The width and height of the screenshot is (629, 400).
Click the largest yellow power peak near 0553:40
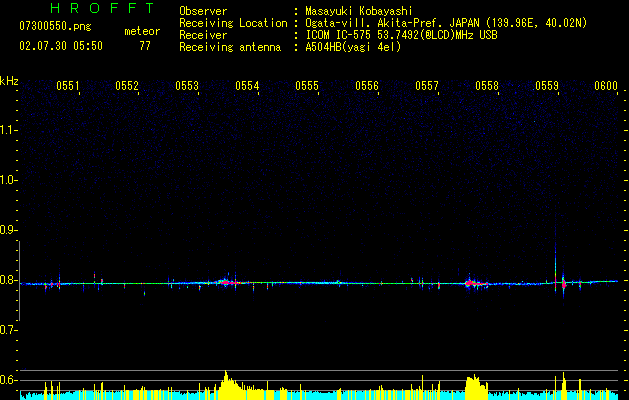pos(227,385)
